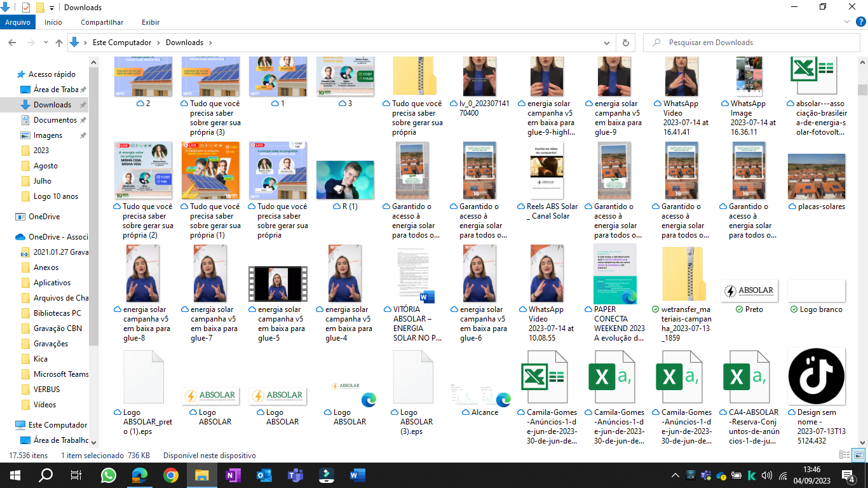868x488 pixels.
Task: Switch to large icons view in status bar
Action: coord(858,455)
